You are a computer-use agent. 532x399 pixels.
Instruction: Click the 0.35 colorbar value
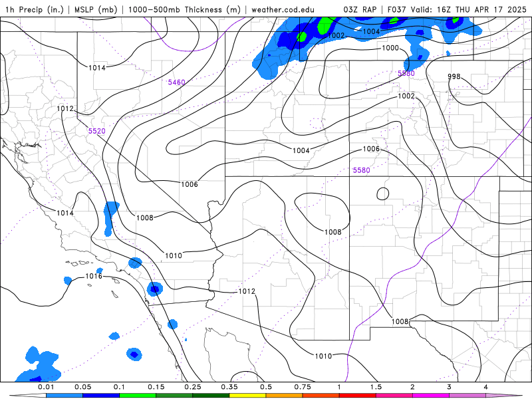(229, 387)
